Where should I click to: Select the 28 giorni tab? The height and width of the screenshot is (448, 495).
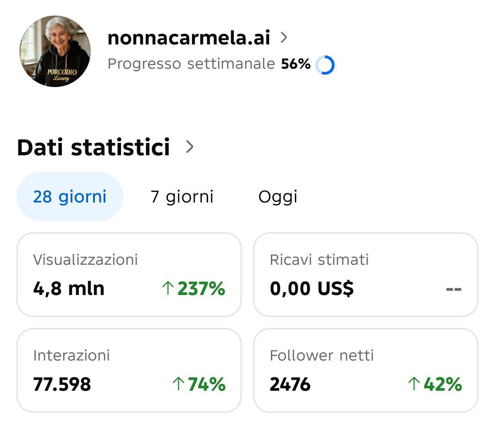tap(70, 197)
